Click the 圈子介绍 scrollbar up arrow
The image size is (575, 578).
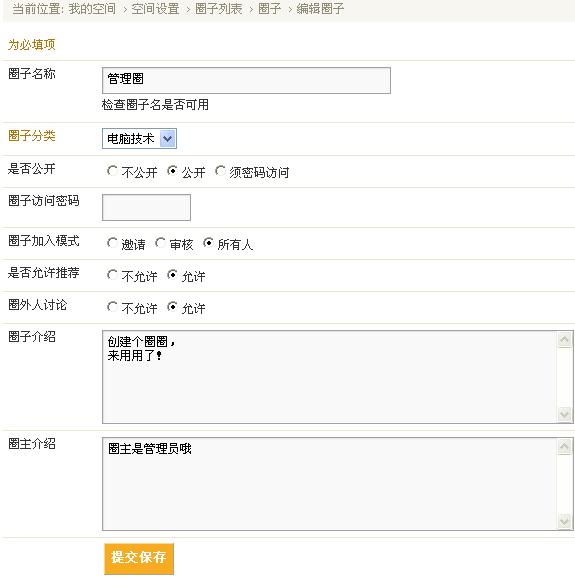click(x=564, y=340)
